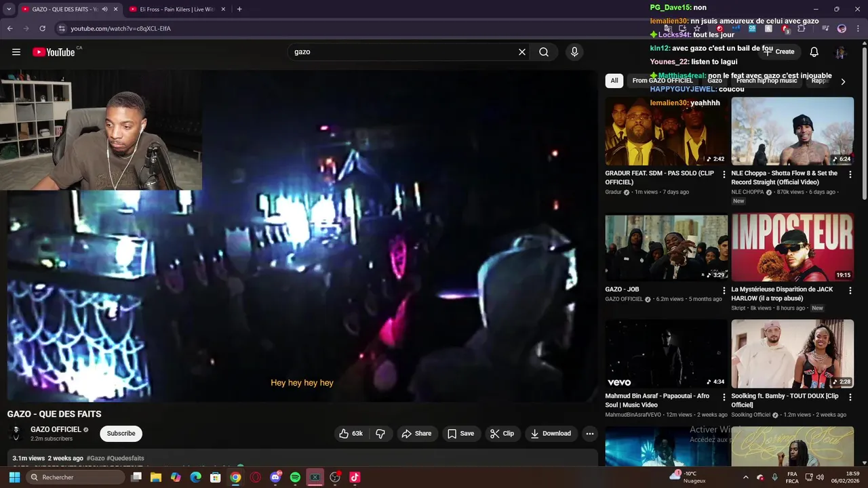Click the Share button
Viewport: 868px width, 488px height.
[416, 434]
